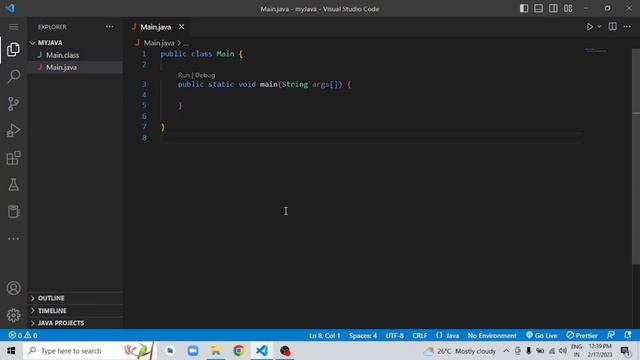Click the Run code lens link

coord(184,75)
